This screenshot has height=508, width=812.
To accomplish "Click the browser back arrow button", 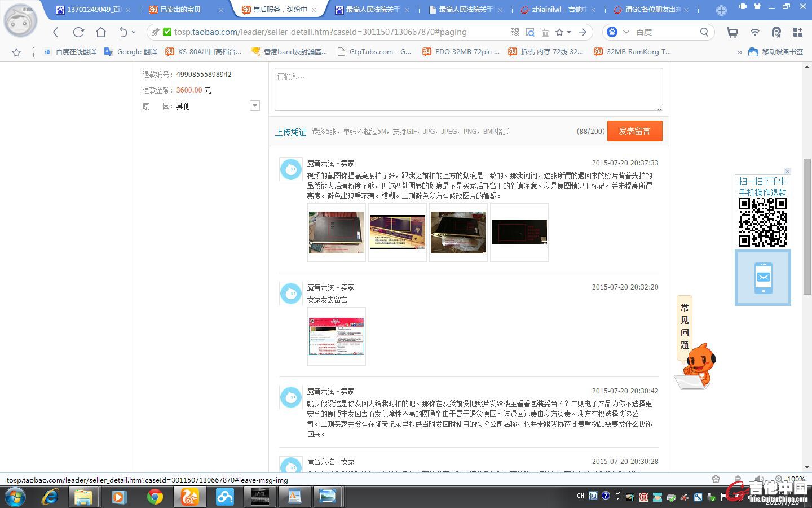I will 55,32.
